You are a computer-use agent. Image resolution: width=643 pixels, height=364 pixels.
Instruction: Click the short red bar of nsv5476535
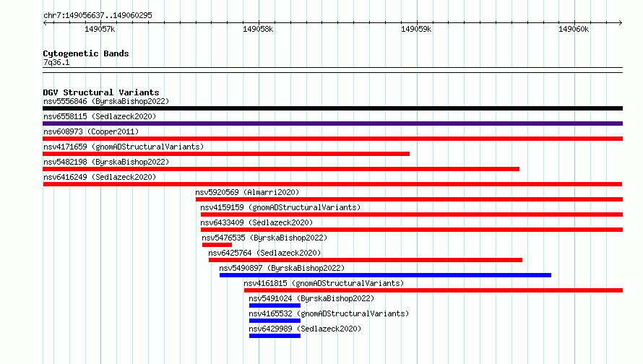tap(217, 245)
